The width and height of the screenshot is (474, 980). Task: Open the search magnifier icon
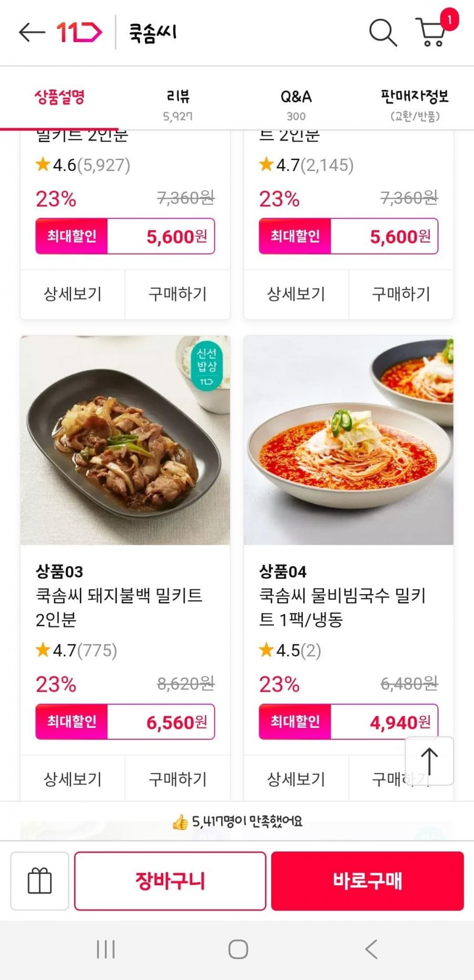(x=383, y=33)
